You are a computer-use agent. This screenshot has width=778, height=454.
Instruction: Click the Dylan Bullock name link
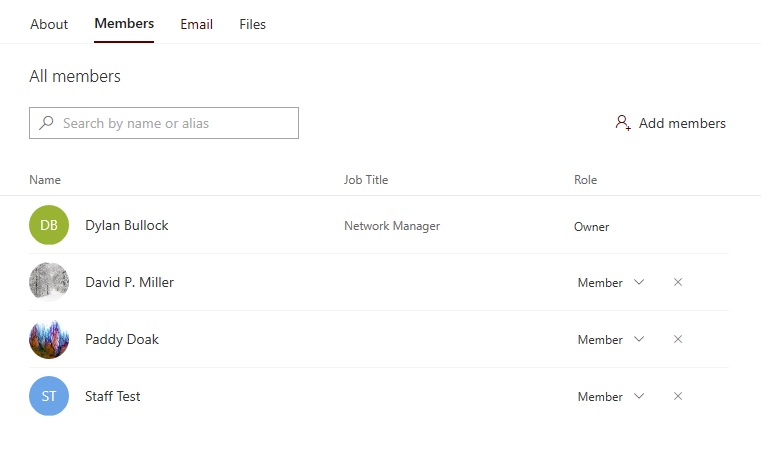tap(127, 225)
